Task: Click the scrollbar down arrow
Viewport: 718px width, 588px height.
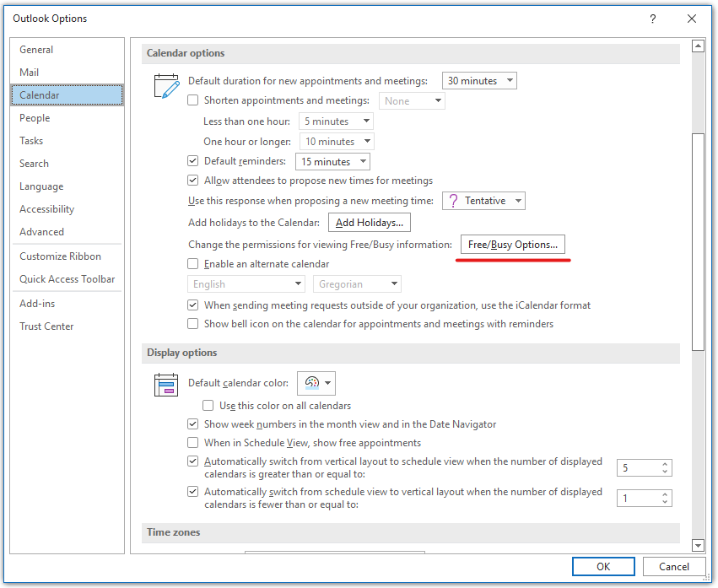Action: (698, 545)
